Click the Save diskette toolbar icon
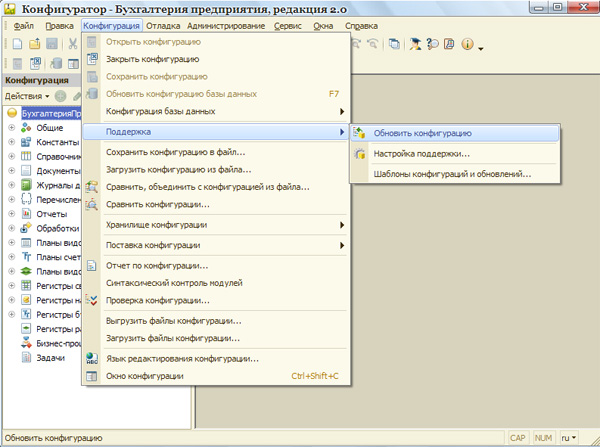Viewport: 600px width, 447px height. tap(52, 44)
